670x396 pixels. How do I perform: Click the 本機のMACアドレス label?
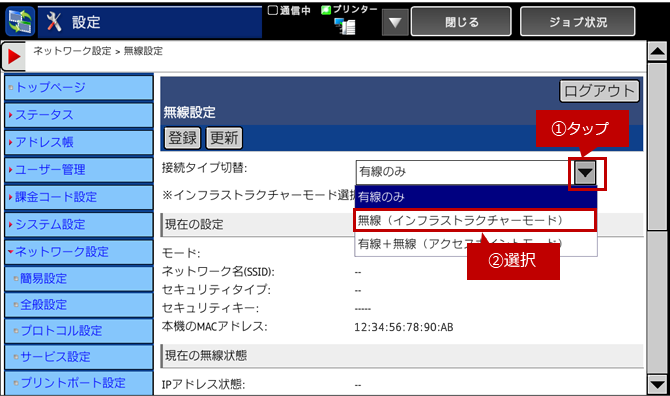[x=215, y=327]
